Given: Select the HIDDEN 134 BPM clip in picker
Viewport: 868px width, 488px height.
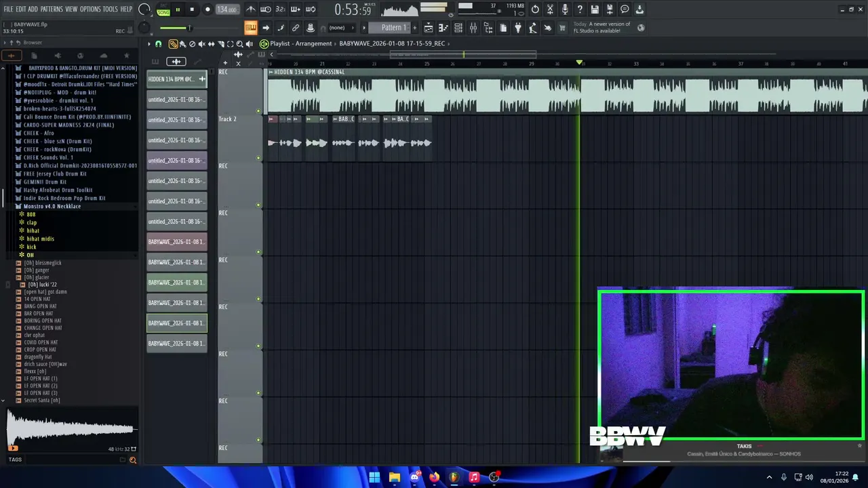Looking at the screenshot, I should (x=177, y=79).
